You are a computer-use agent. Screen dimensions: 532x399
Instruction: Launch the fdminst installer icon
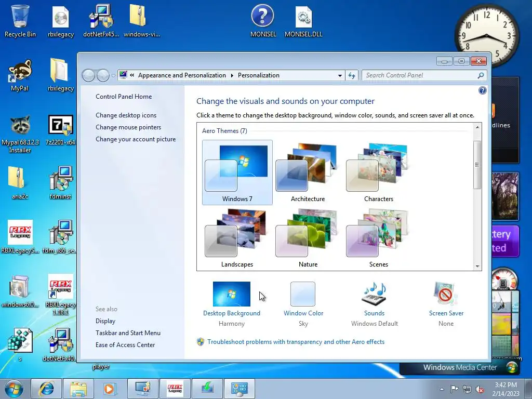tap(61, 183)
